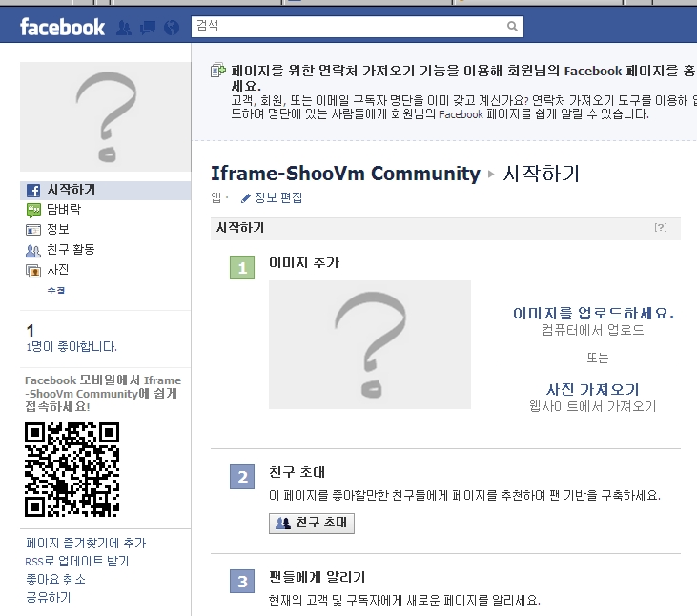Open friend requests icon in header
697x616 pixels.
tap(124, 28)
